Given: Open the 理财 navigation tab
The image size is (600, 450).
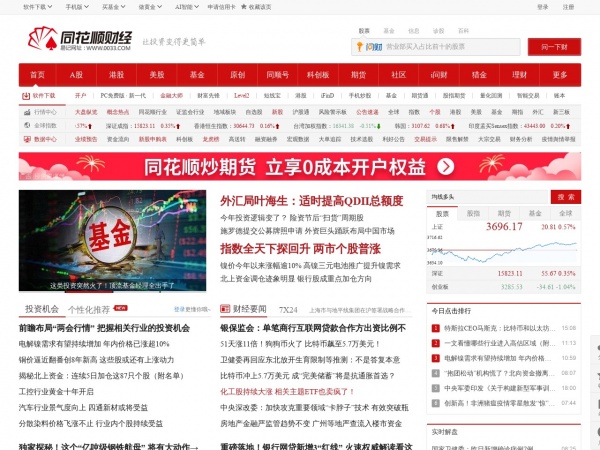Looking at the screenshot, I should pos(519,75).
